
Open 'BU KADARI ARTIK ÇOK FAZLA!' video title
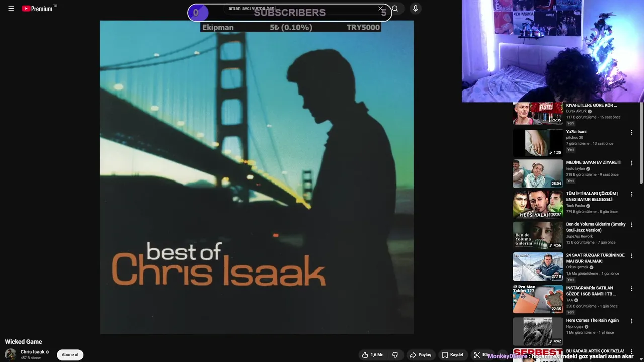point(595,351)
